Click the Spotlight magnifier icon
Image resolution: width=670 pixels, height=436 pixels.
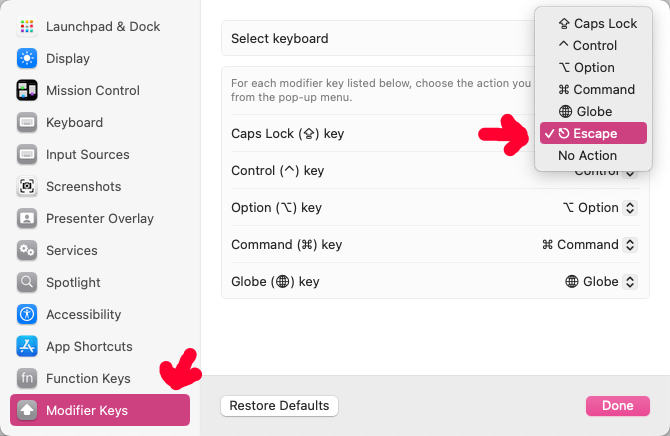pyautogui.click(x=27, y=282)
